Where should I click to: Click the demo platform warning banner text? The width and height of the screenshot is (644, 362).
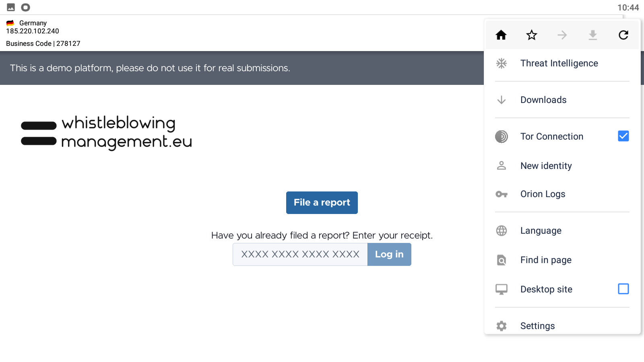[x=150, y=68]
